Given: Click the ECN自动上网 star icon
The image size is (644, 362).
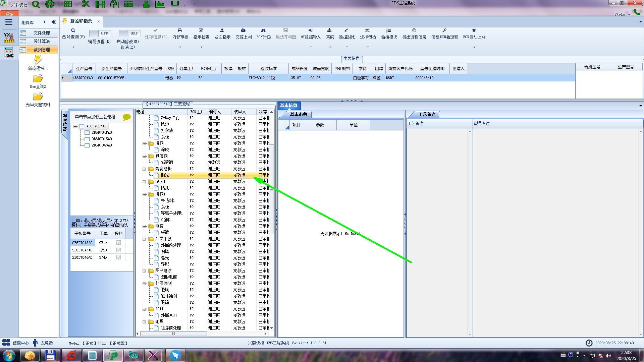Looking at the screenshot, I should [474, 31].
